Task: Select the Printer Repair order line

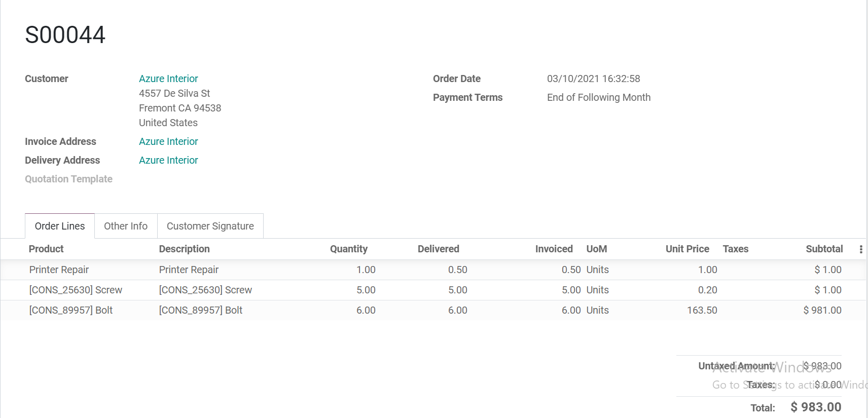Action: (x=59, y=270)
